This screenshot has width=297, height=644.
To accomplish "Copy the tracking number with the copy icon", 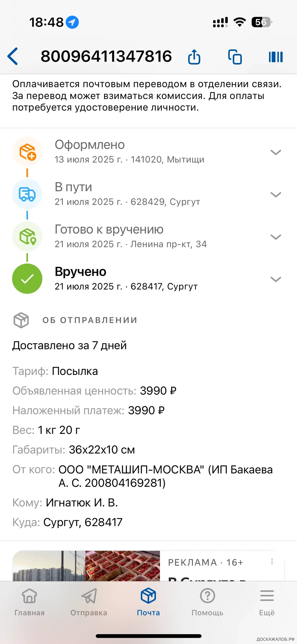I will (x=235, y=57).
